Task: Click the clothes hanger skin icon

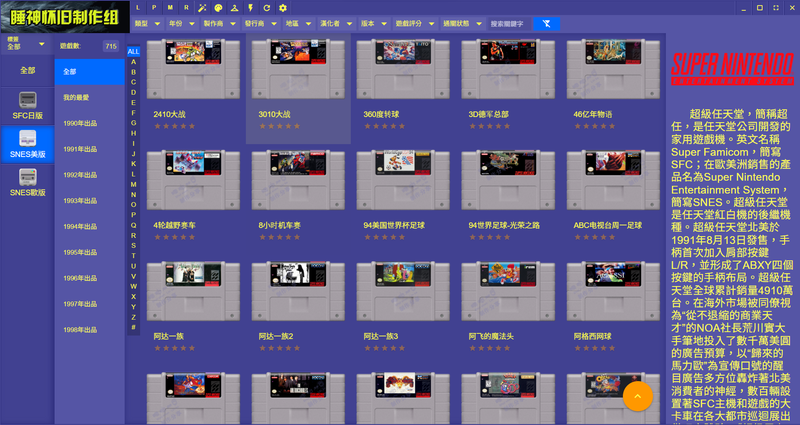Action: click(234, 8)
